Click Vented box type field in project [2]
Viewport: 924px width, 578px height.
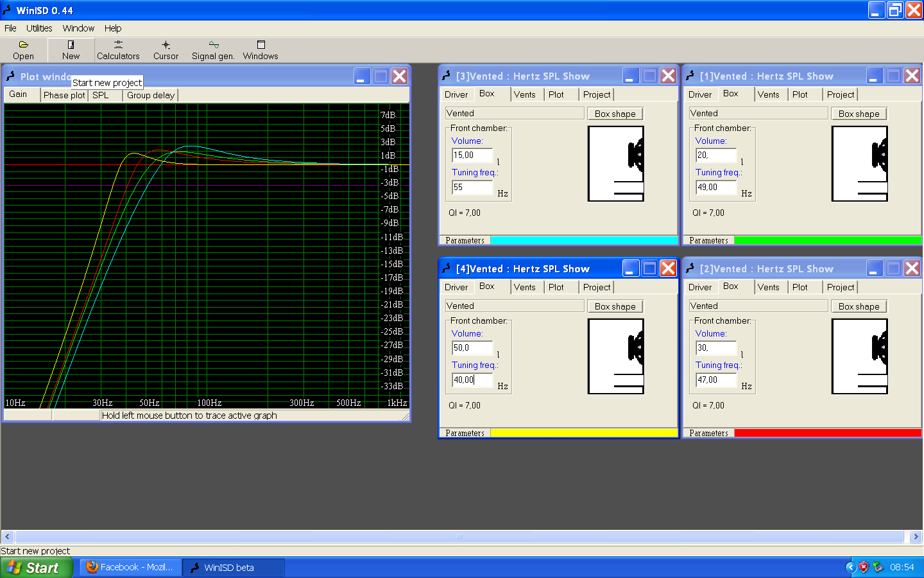[x=758, y=306]
